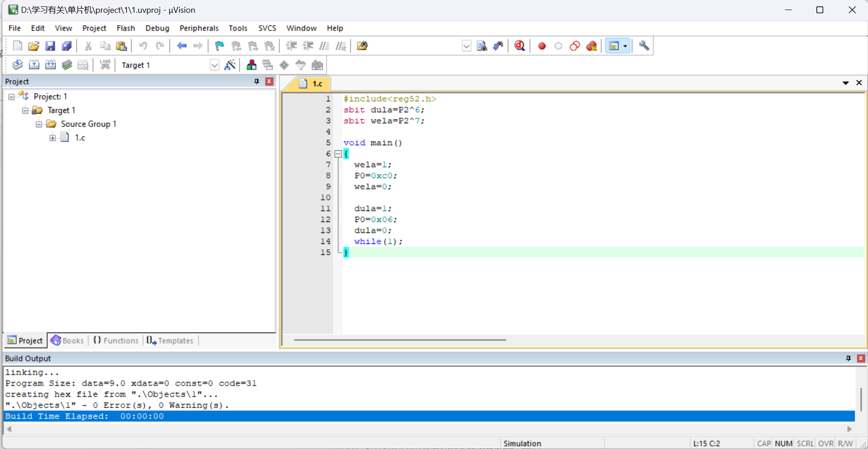
Task: Open Pack Installer icon
Action: (317, 65)
